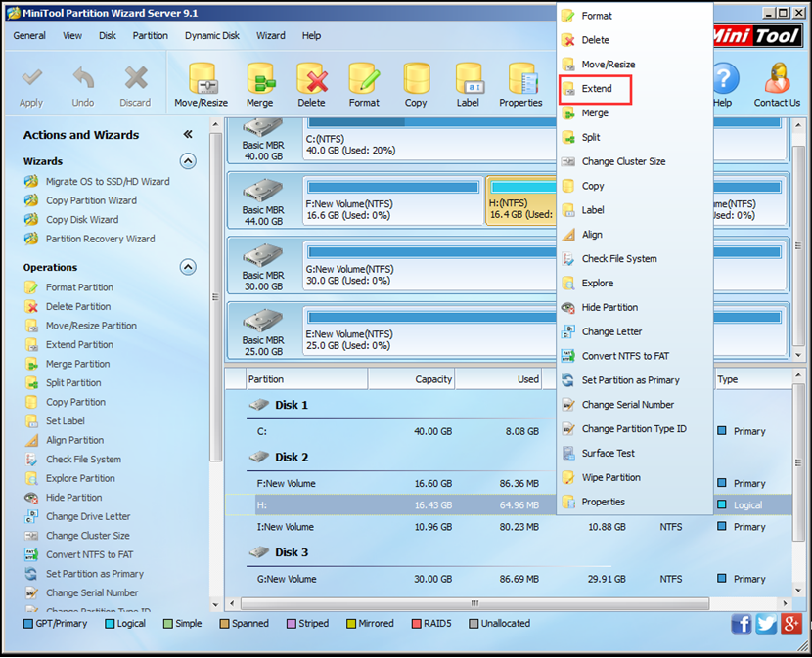This screenshot has height=658, width=812.
Task: Click the horizontal scrollbar in partition list
Action: point(474,603)
